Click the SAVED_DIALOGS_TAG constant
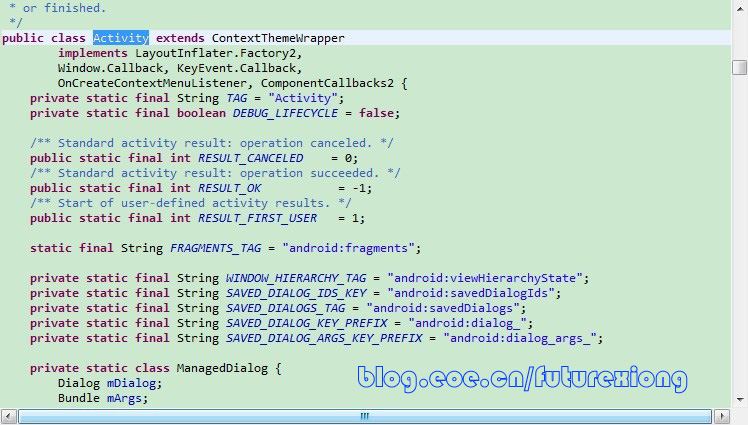This screenshot has width=748, height=425. [x=286, y=308]
